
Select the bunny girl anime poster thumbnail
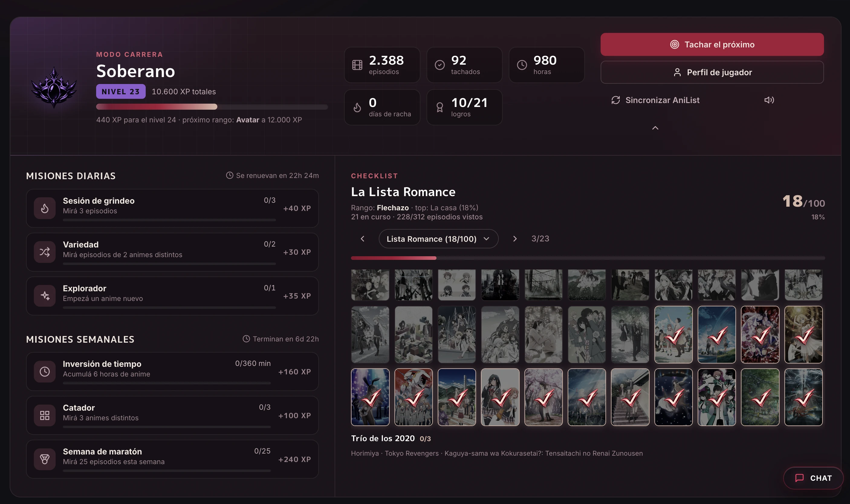coord(370,397)
